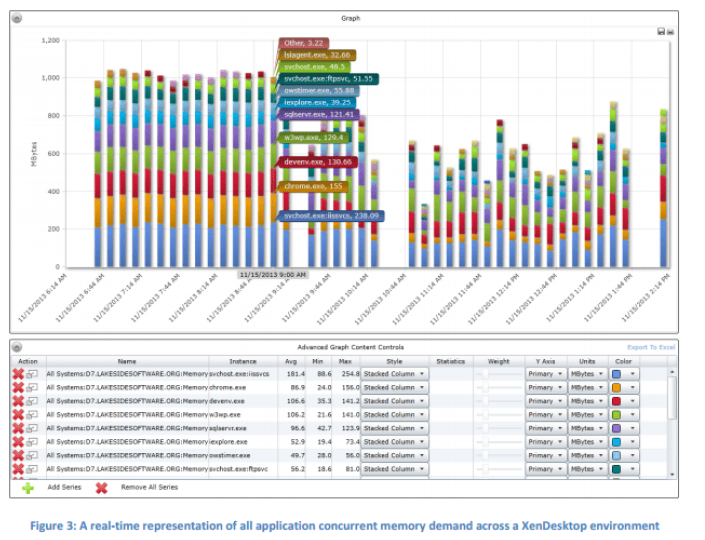Click the print graph icon
The height and width of the screenshot is (540, 705).
pyautogui.click(x=670, y=31)
